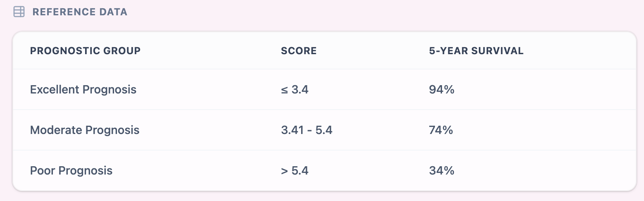
Task: Select the Poor Prognosis group label
Action: [x=71, y=170]
